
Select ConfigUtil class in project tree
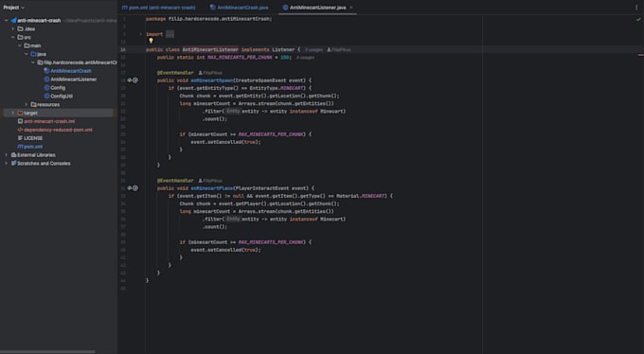(x=62, y=97)
